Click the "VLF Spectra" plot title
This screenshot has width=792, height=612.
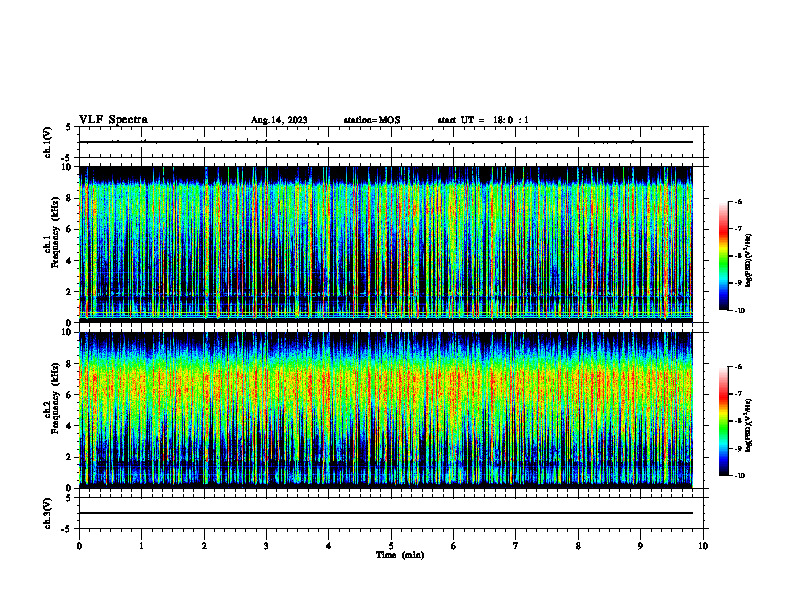[x=113, y=119]
